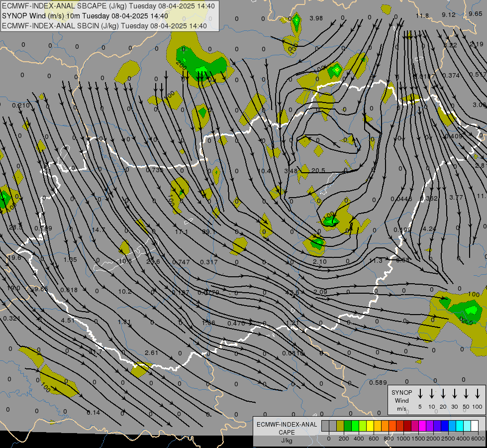Click the 0.799 value on the map
The height and width of the screenshot is (448, 487).
point(43,228)
